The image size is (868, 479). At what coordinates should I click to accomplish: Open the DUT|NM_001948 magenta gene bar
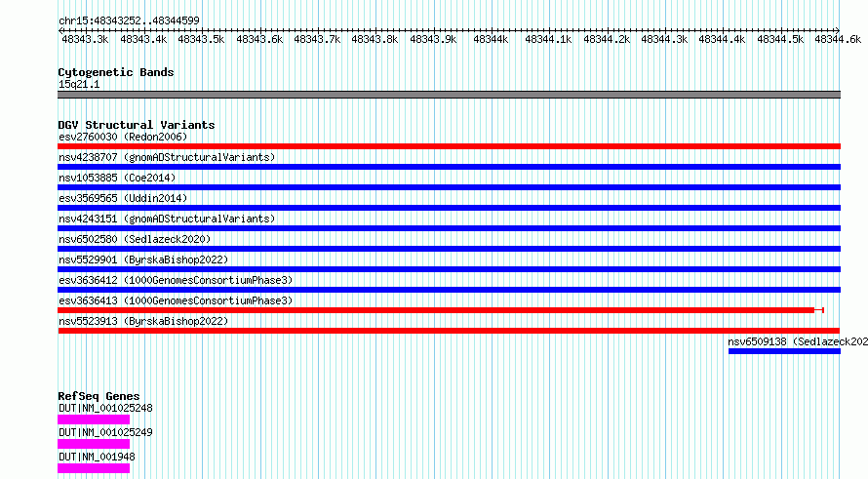point(94,468)
